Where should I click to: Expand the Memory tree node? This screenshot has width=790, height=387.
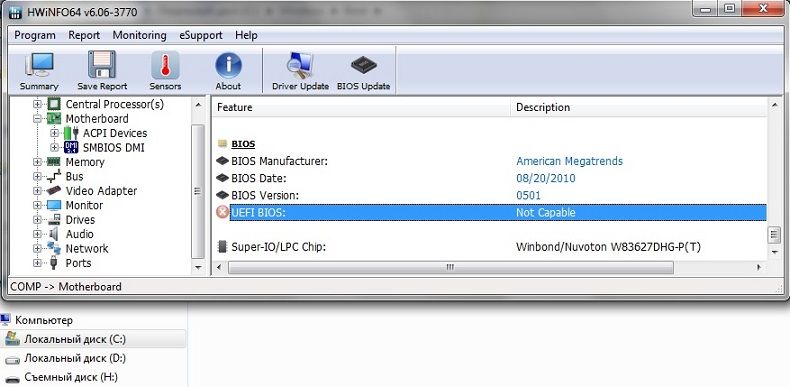tap(37, 162)
